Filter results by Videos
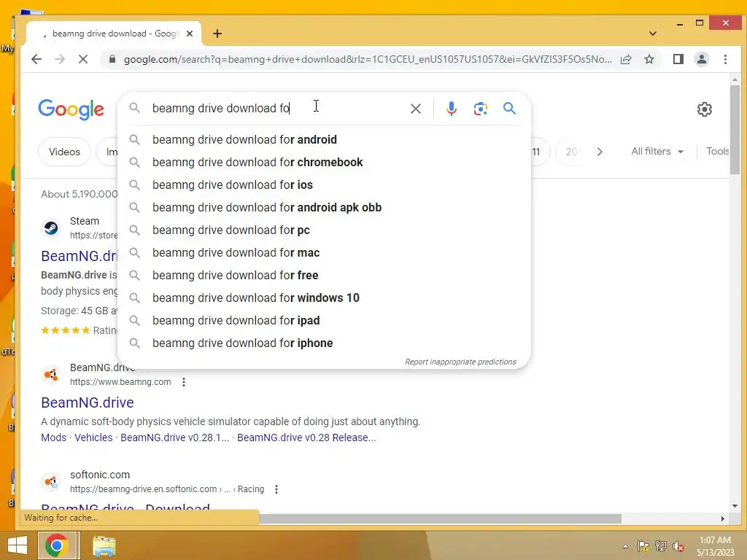The image size is (747, 560). pyautogui.click(x=64, y=152)
